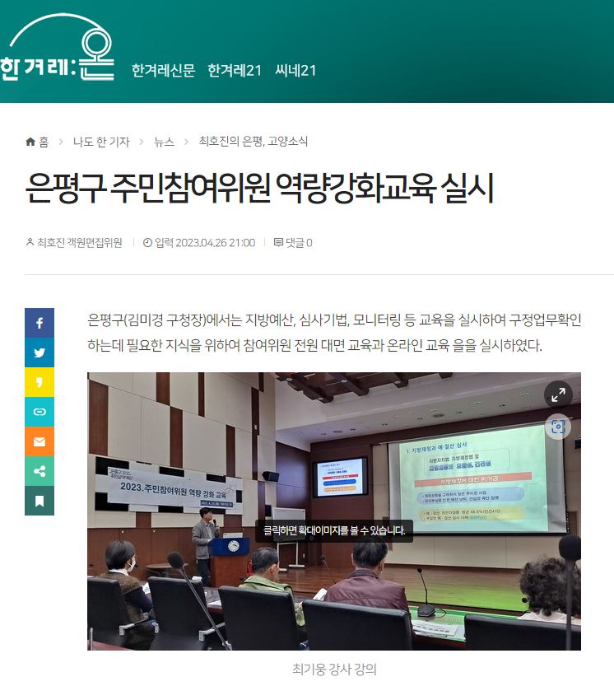Click the paragraph starting 은평구(김미경 구청장)에서는
Image resolution: width=614 pixels, height=700 pixels.
pyautogui.click(x=334, y=333)
